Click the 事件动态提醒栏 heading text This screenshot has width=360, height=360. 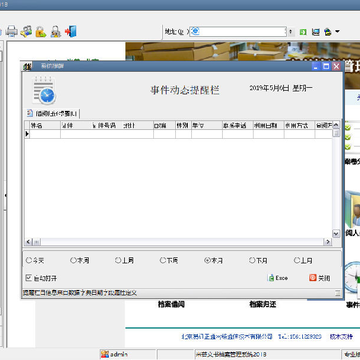[x=185, y=90]
